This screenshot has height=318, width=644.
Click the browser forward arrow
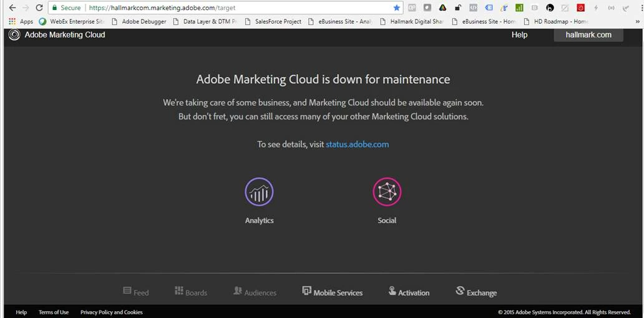click(26, 7)
